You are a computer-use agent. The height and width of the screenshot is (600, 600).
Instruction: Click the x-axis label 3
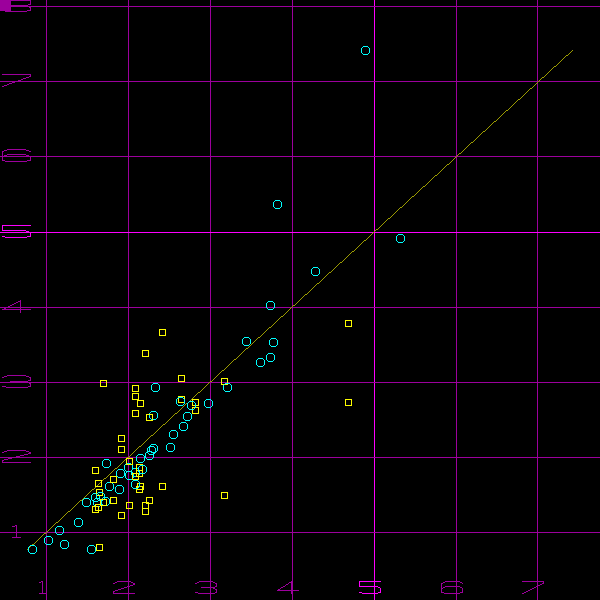coord(206,588)
